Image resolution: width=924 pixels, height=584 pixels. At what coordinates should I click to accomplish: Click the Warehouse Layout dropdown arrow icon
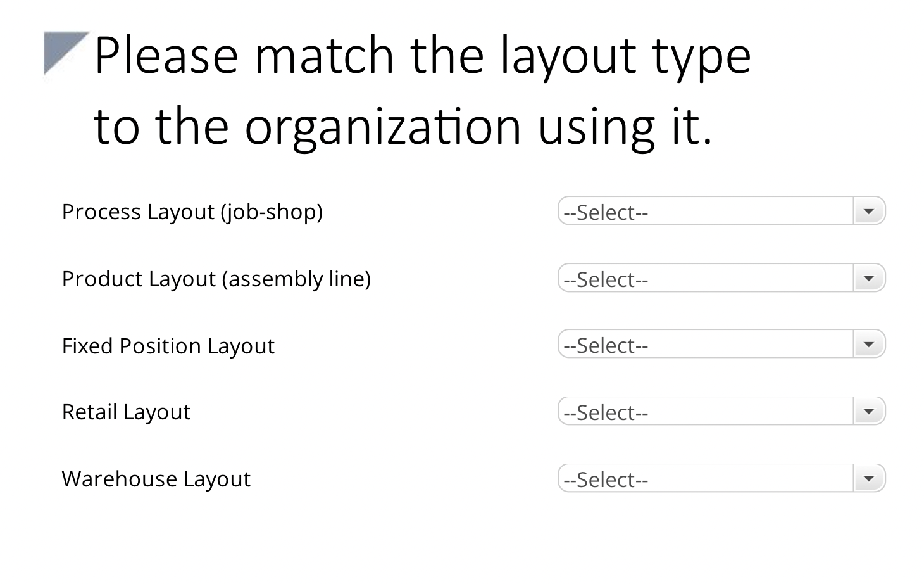[x=868, y=478]
